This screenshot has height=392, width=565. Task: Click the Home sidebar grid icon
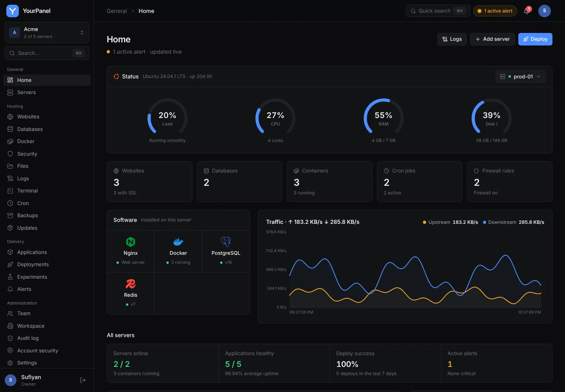click(x=10, y=80)
